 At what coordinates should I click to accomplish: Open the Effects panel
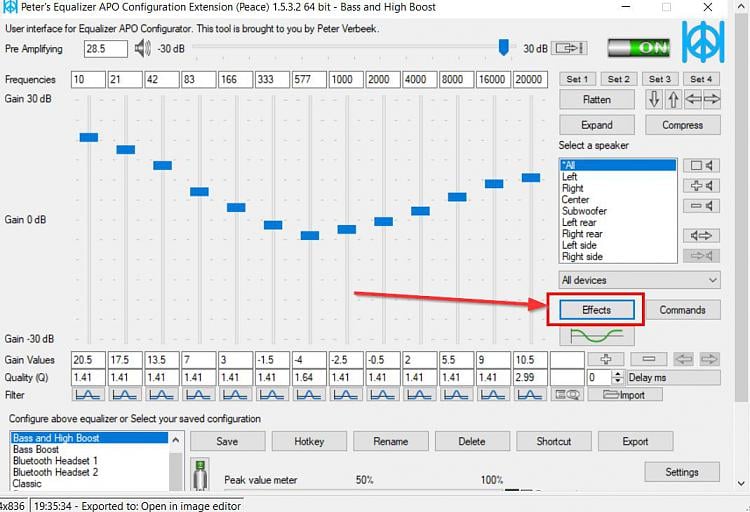pyautogui.click(x=597, y=310)
